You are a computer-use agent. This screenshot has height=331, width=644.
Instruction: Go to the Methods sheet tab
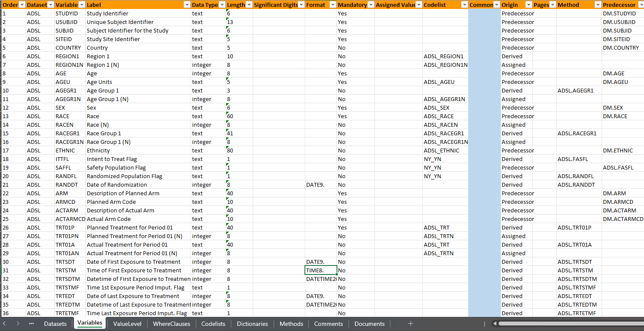coord(291,324)
